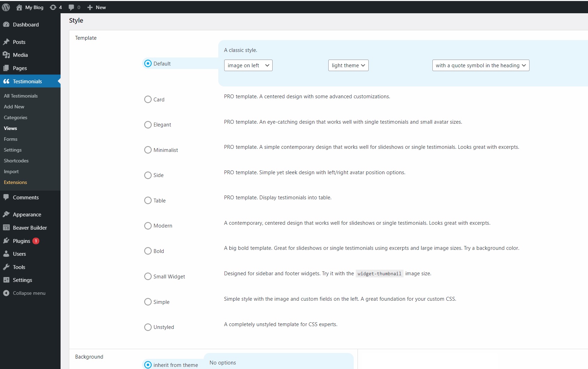Click Dashboard menu label

[26, 24]
